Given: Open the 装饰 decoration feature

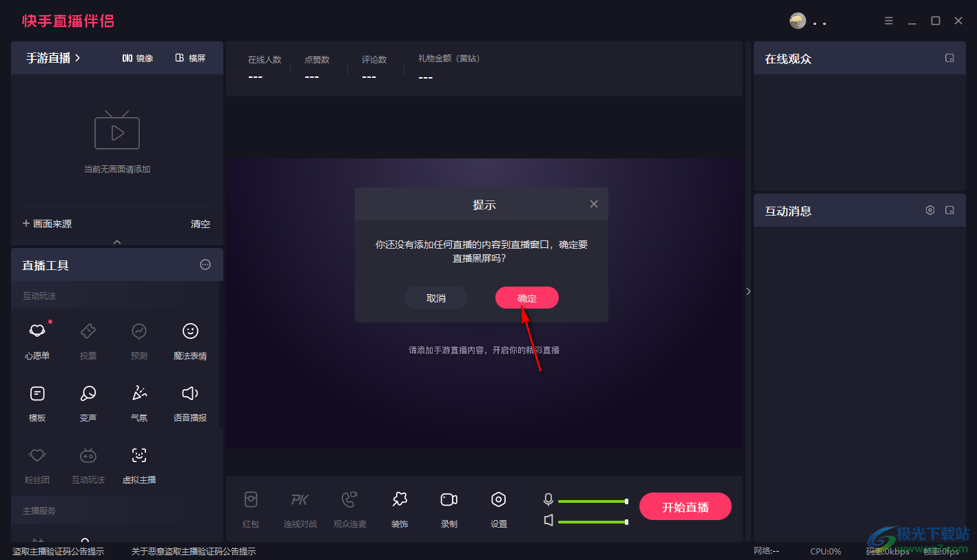Looking at the screenshot, I should tap(400, 510).
